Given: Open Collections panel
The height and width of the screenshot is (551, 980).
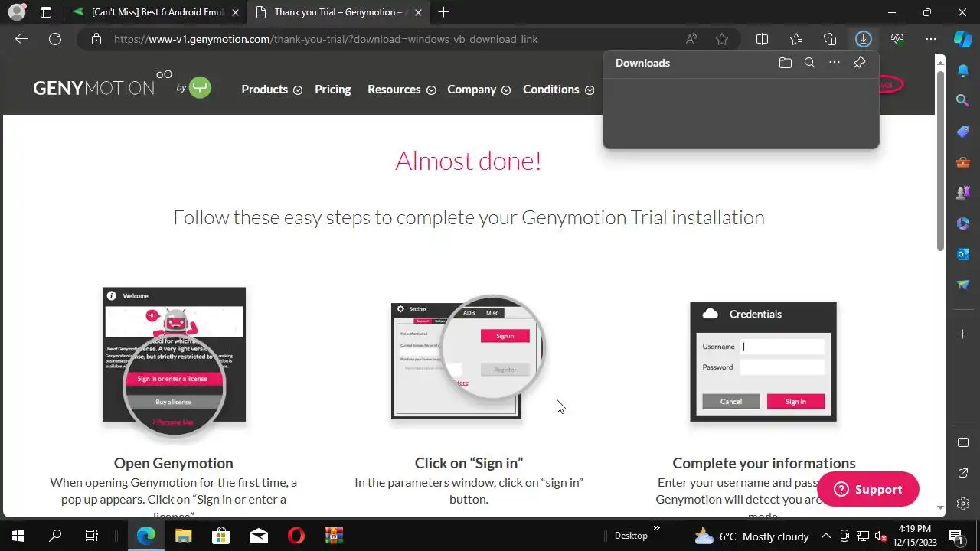Looking at the screenshot, I should click(830, 39).
